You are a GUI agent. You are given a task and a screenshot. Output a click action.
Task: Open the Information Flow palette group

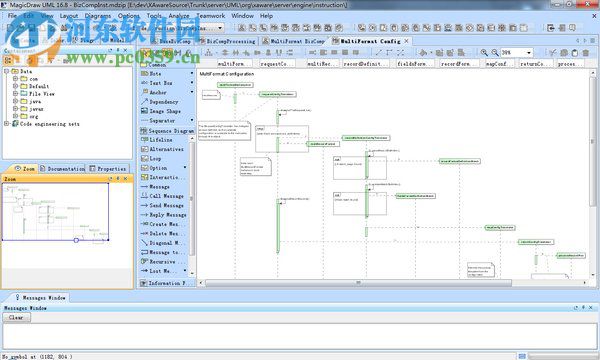coord(167,283)
